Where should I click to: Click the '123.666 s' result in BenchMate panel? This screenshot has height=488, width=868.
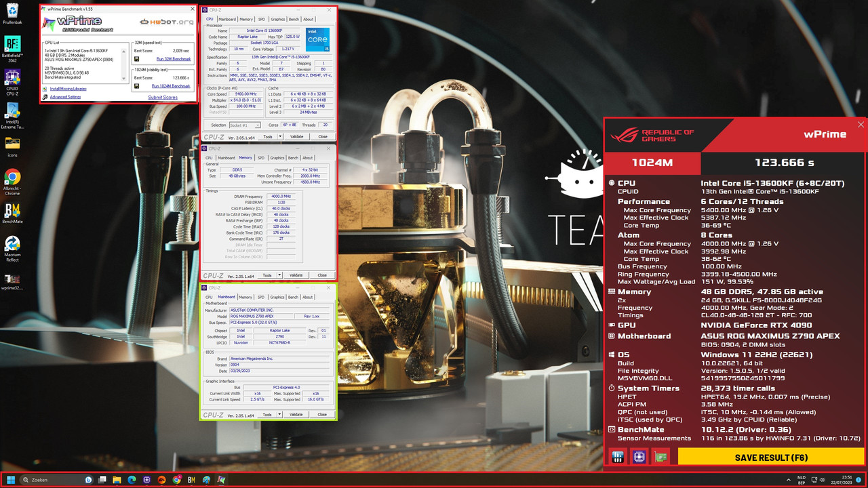(x=785, y=163)
